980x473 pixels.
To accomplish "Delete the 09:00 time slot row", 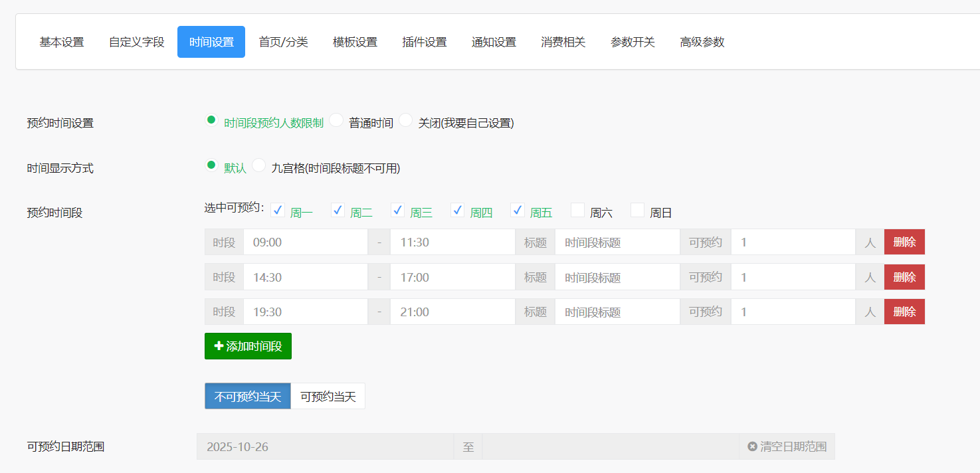I will [904, 242].
